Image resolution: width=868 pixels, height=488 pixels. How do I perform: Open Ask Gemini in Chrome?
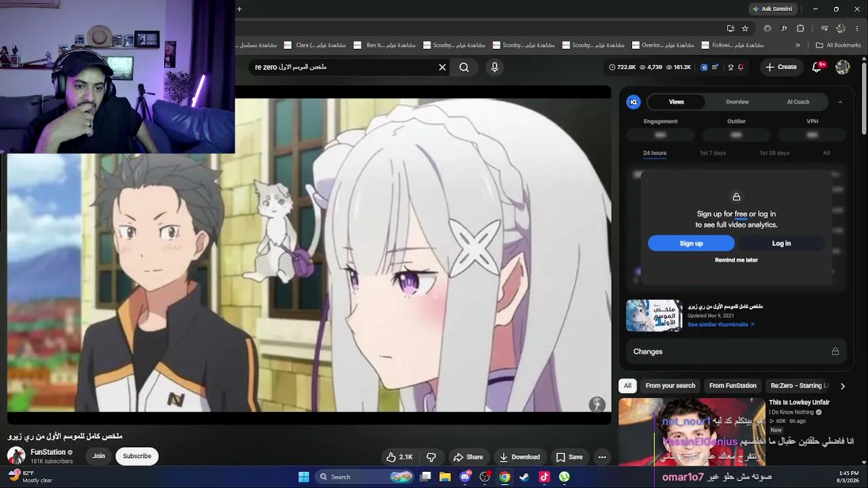[772, 9]
